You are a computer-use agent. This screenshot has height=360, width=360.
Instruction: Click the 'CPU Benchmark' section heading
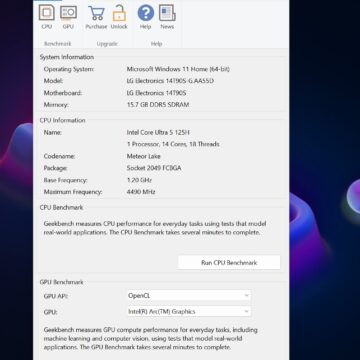pyautogui.click(x=61, y=207)
